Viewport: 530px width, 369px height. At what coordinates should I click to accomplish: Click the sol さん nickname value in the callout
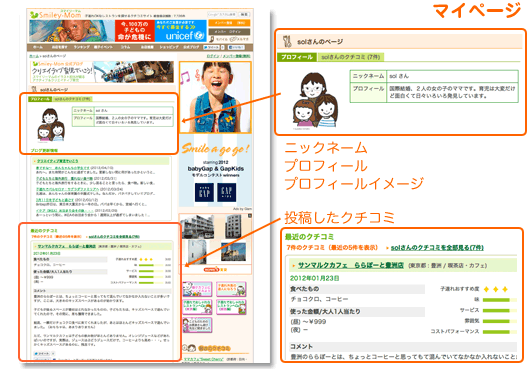click(x=399, y=76)
